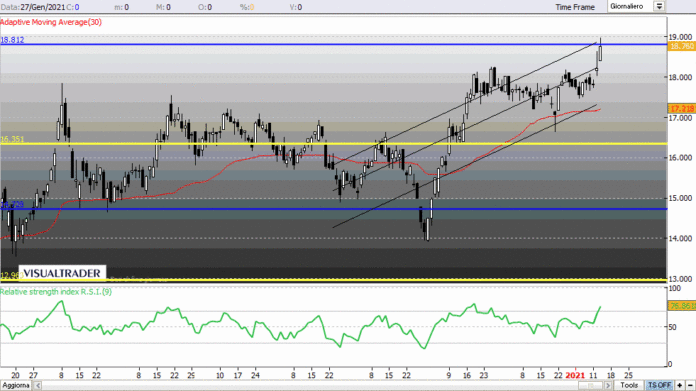696x391 pixels.
Task: Click the 17.218 moving average price tag
Action: point(681,108)
